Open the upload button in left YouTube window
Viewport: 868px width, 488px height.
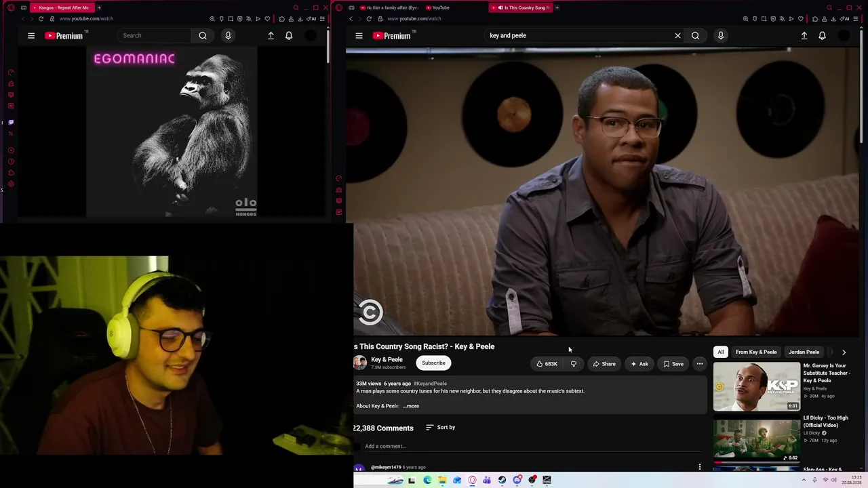(271, 35)
